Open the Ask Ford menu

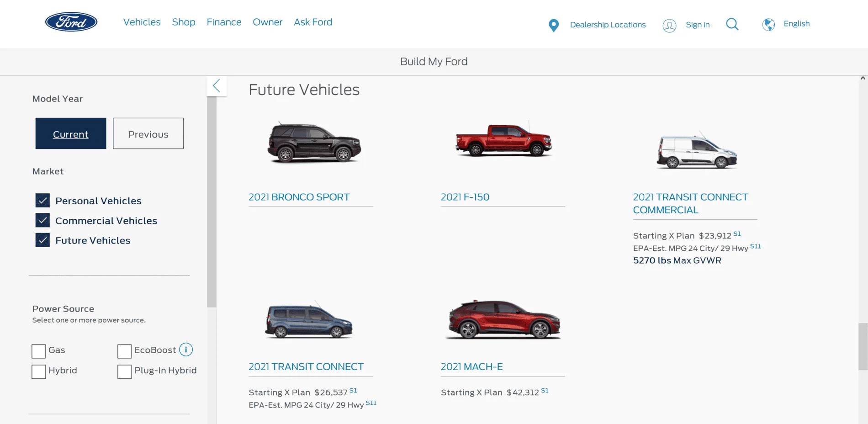tap(313, 22)
